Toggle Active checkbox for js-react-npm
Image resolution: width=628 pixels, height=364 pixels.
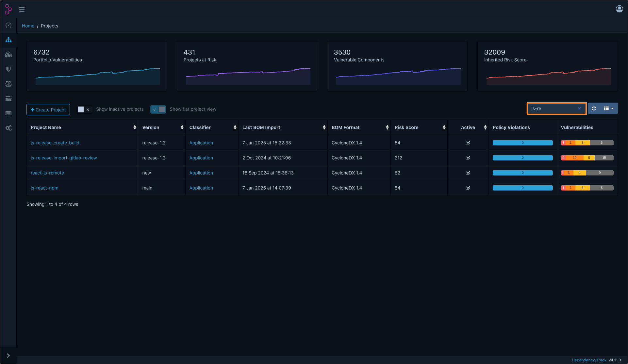(468, 188)
